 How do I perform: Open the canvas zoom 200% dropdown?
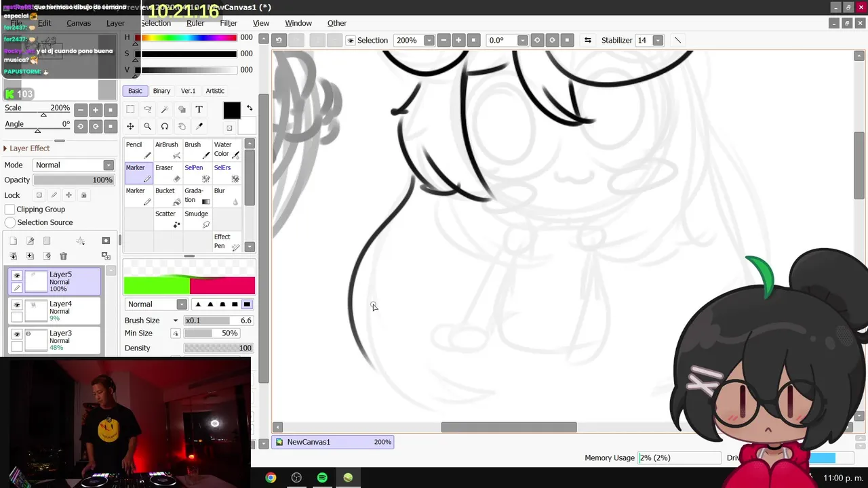point(429,41)
